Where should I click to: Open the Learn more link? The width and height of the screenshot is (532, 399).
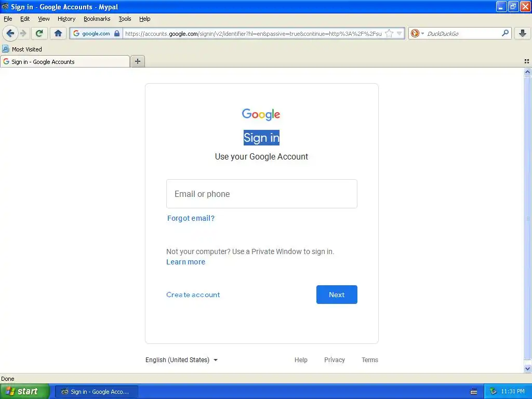click(185, 262)
